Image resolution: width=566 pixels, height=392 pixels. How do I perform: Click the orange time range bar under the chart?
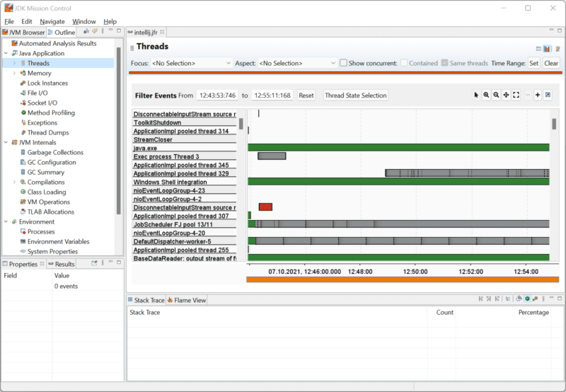(403, 279)
